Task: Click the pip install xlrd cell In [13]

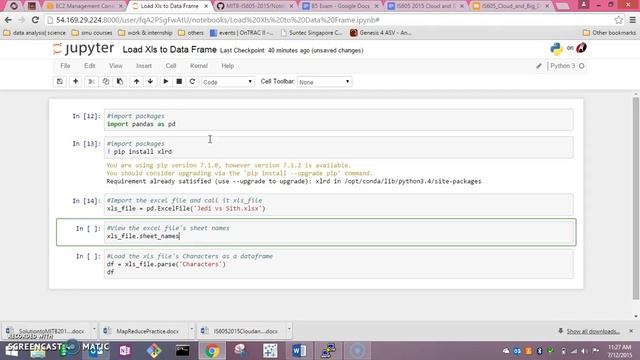Action: [x=338, y=147]
